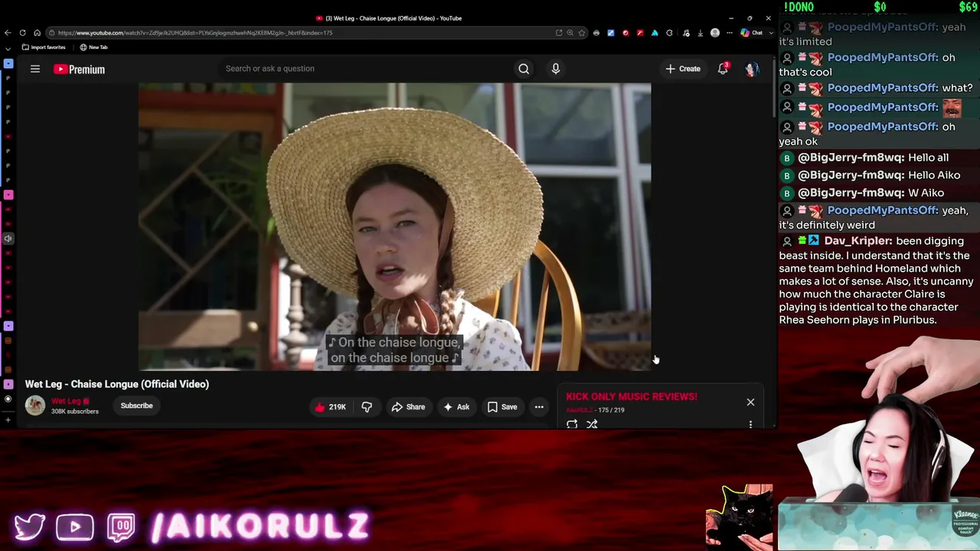
Task: Click Dav_Kripler username in chat
Action: pyautogui.click(x=858, y=241)
